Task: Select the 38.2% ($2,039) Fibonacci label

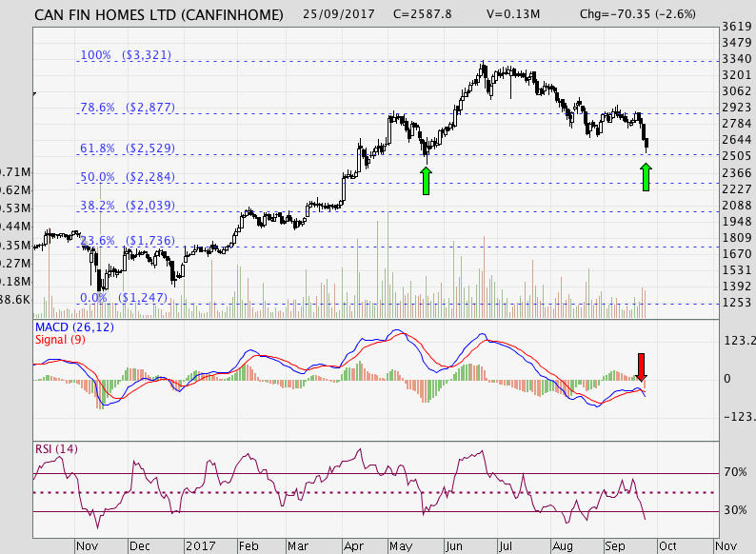Action: coord(128,206)
